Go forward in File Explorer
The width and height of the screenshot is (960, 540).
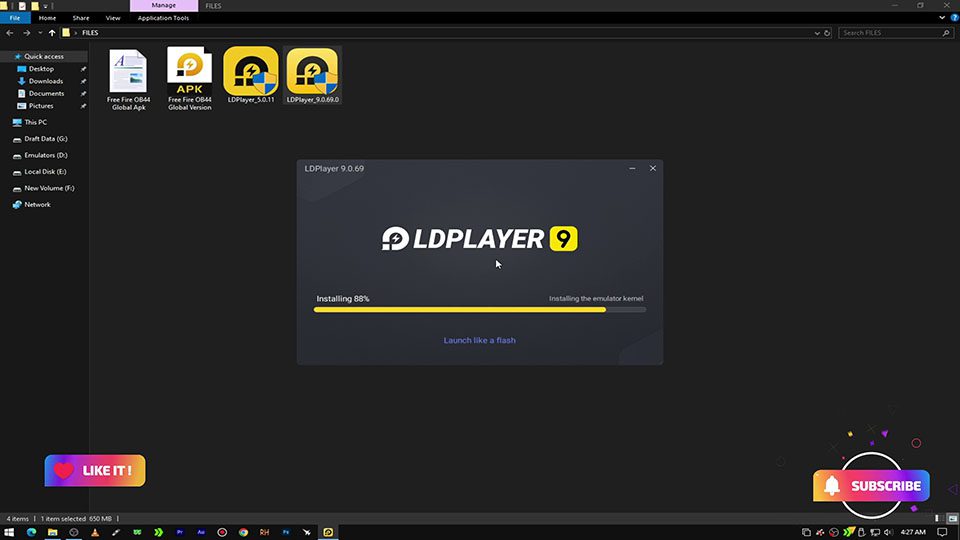(26, 33)
